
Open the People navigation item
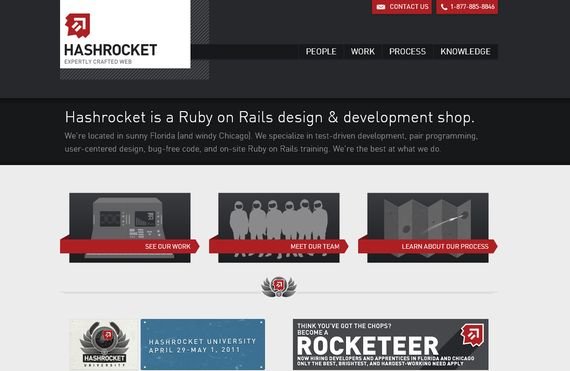[321, 52]
